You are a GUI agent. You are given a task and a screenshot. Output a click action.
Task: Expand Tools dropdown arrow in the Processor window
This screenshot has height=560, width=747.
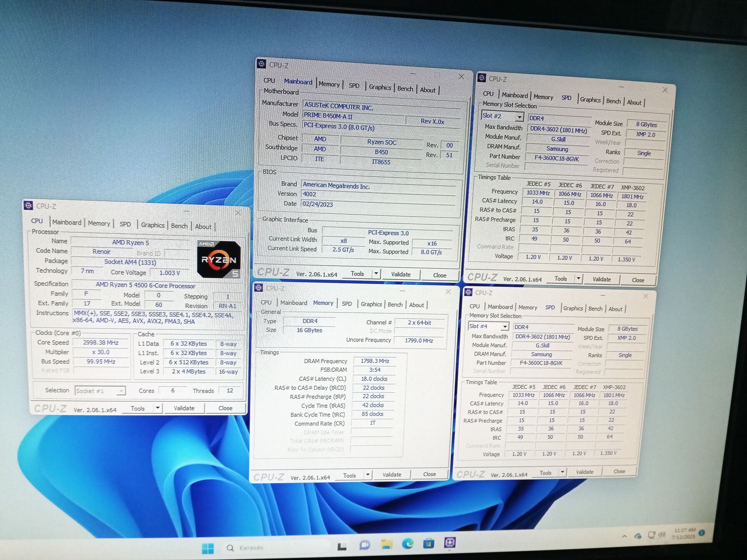click(x=157, y=408)
